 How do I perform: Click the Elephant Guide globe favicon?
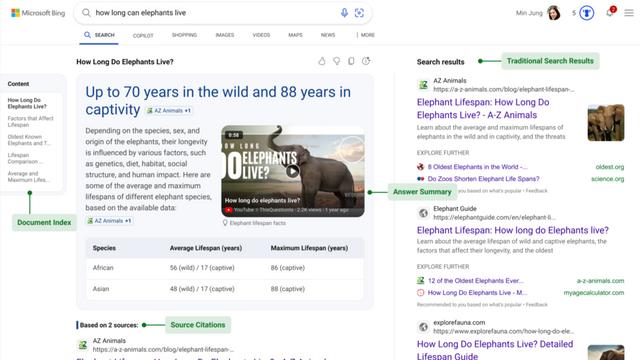click(x=423, y=213)
